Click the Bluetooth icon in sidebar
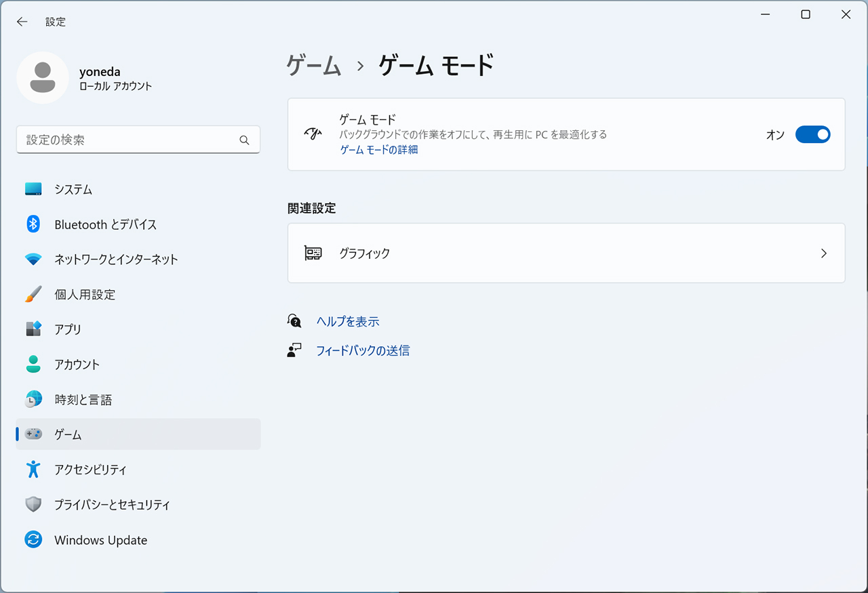 (x=33, y=224)
